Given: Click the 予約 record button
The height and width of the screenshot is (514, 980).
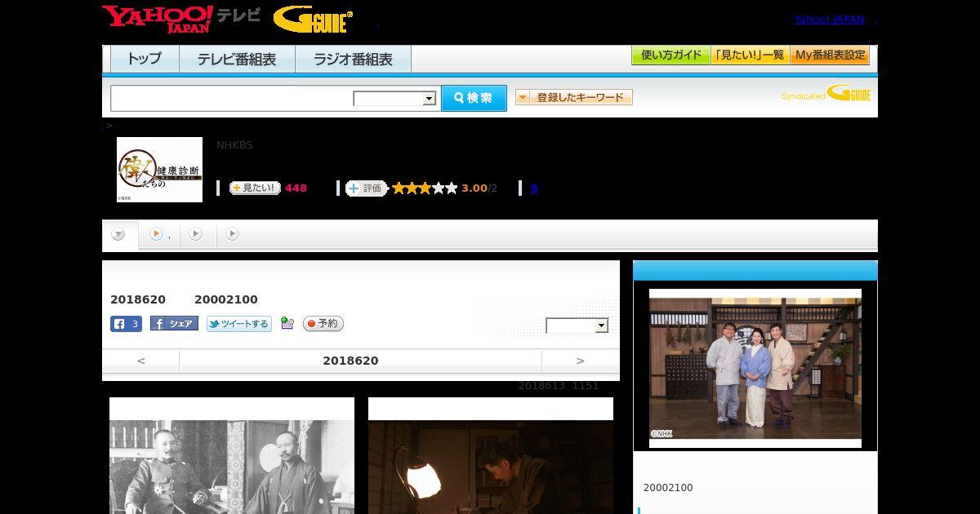Looking at the screenshot, I should [323, 324].
